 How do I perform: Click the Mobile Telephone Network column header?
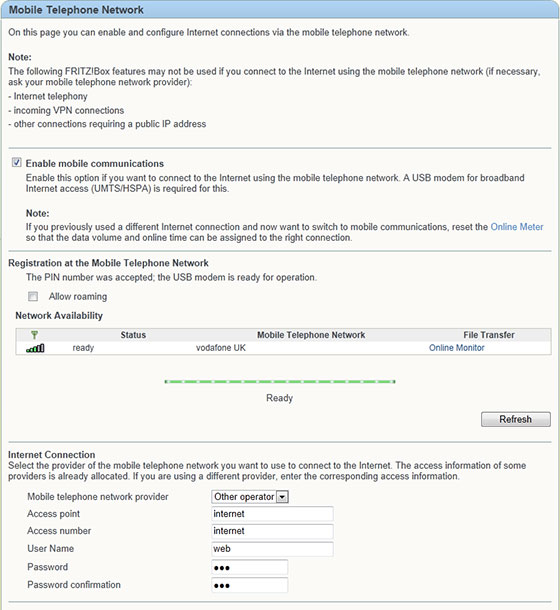pos(311,335)
